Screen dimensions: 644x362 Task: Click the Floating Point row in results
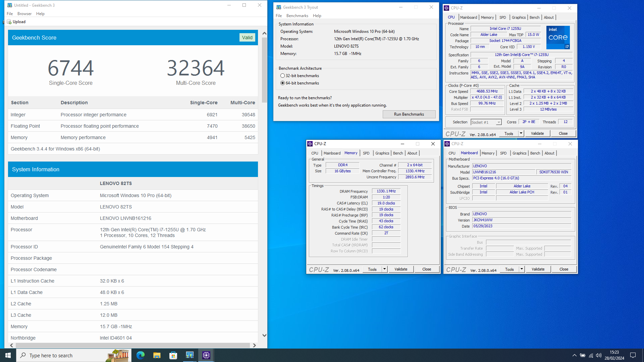pos(133,126)
